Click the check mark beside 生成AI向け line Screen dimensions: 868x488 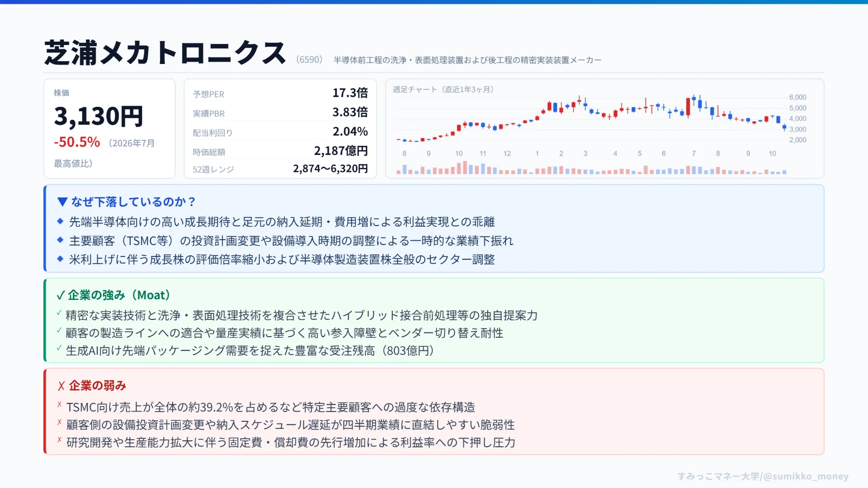pyautogui.click(x=59, y=348)
